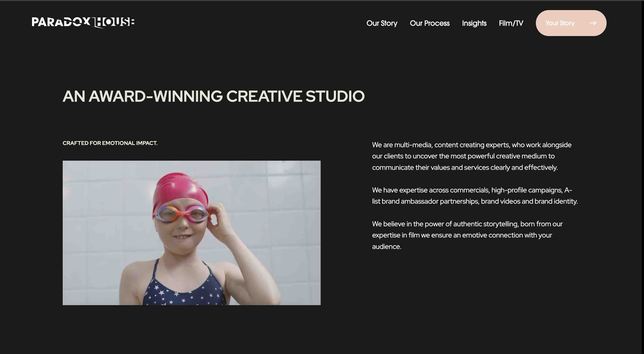Click the pink Your Story button
The height and width of the screenshot is (354, 644).
click(571, 23)
